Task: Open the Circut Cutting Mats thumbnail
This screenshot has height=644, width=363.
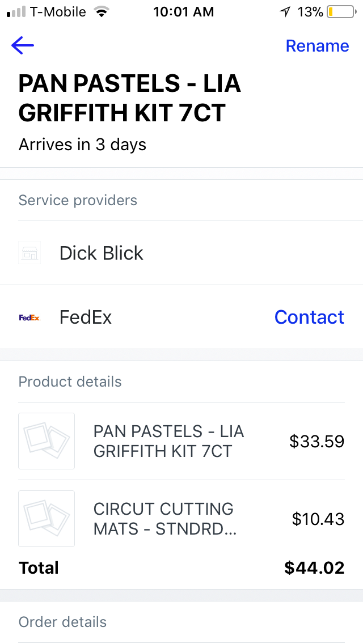Action: [x=47, y=519]
